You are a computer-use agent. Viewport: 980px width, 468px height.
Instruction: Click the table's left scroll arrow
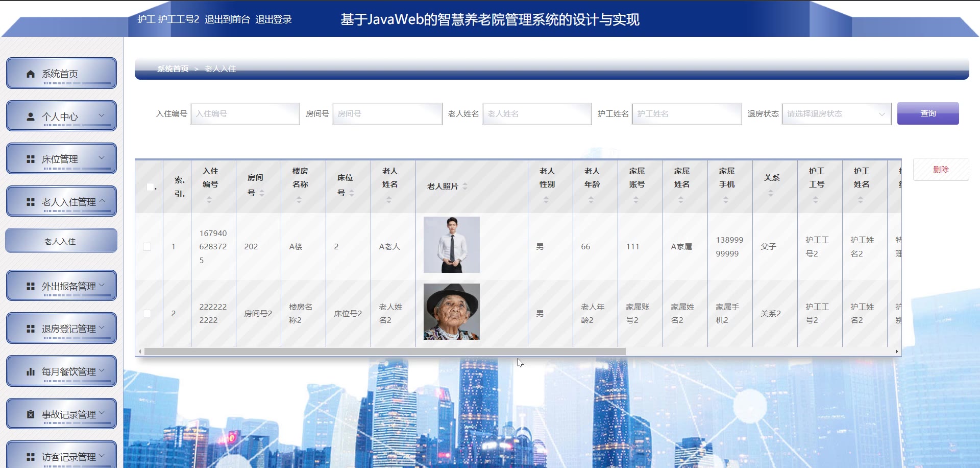coord(140,352)
